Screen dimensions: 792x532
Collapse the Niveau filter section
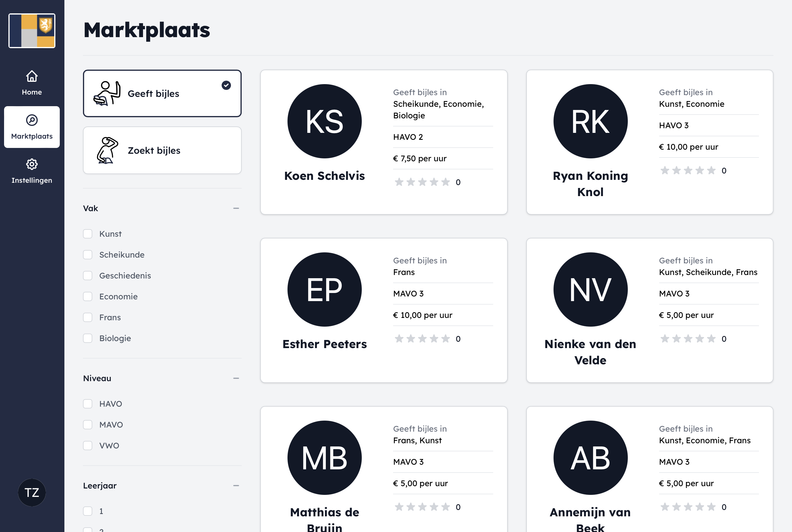pos(236,378)
